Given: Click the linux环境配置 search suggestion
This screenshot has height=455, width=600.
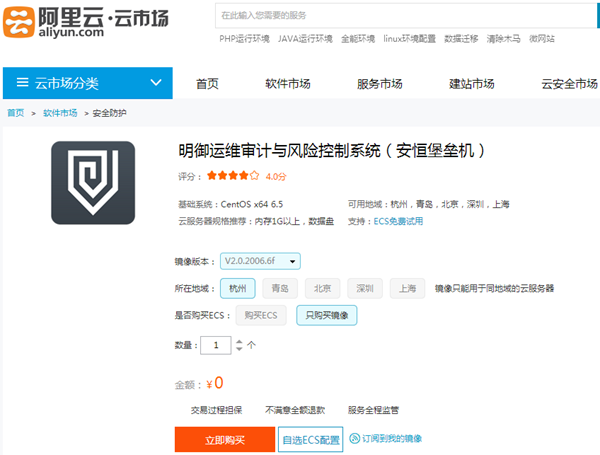Looking at the screenshot, I should pyautogui.click(x=409, y=39).
